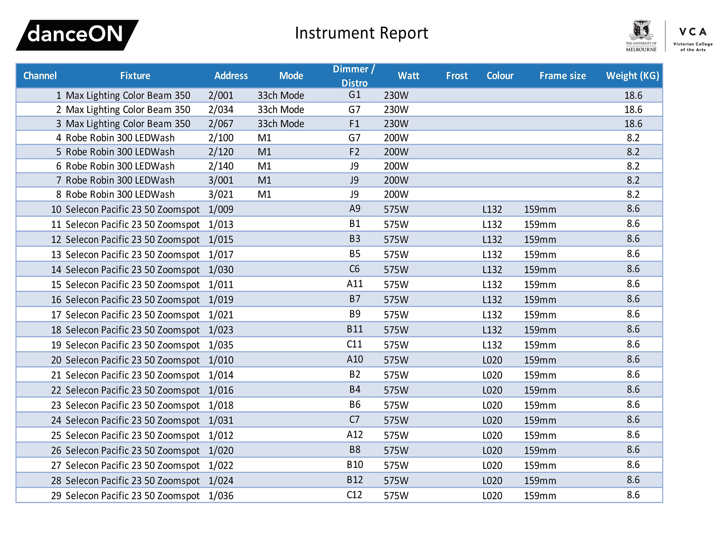Click the Watt column header

(408, 76)
